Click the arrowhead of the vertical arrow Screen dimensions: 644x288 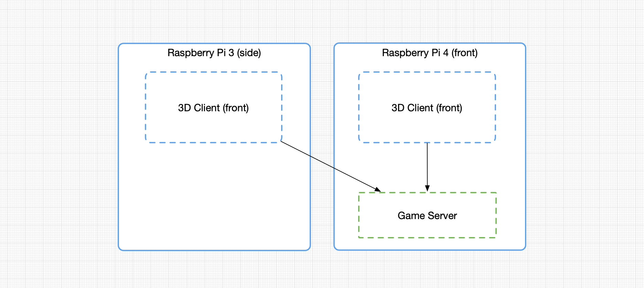[x=427, y=188]
